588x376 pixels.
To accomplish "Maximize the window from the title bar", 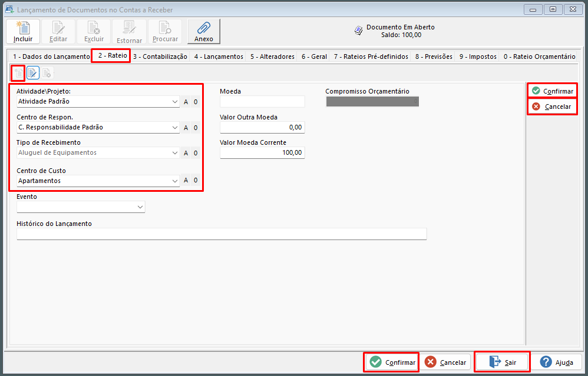I will pos(553,9).
